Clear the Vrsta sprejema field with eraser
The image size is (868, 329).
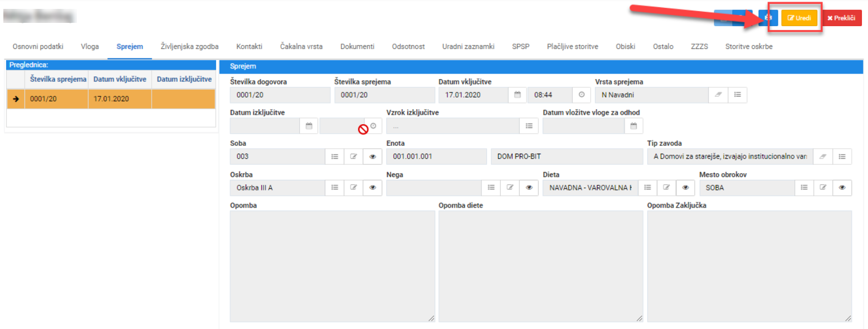(718, 95)
